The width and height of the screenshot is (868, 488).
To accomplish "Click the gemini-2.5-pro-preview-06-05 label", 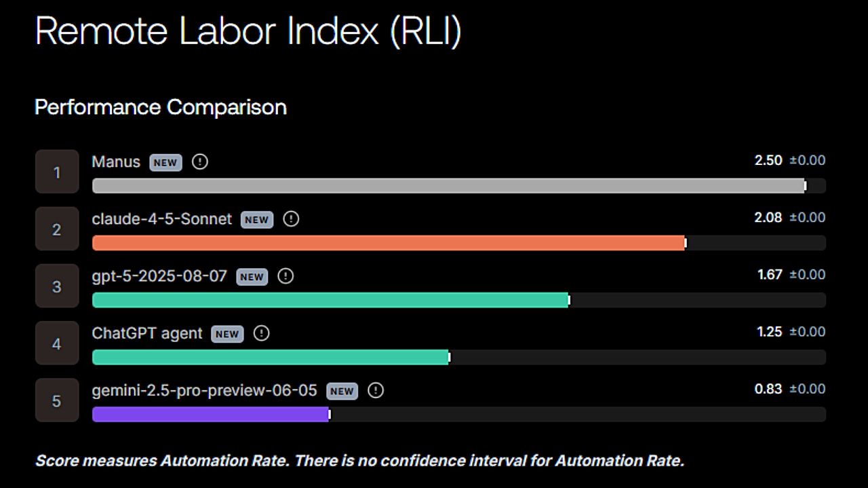I will coord(203,391).
